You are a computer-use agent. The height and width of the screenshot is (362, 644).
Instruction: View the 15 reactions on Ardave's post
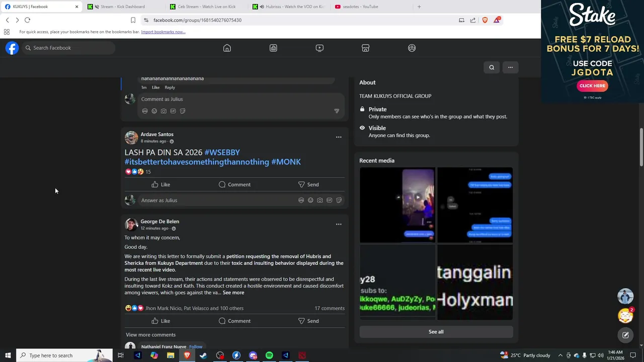pos(148,172)
